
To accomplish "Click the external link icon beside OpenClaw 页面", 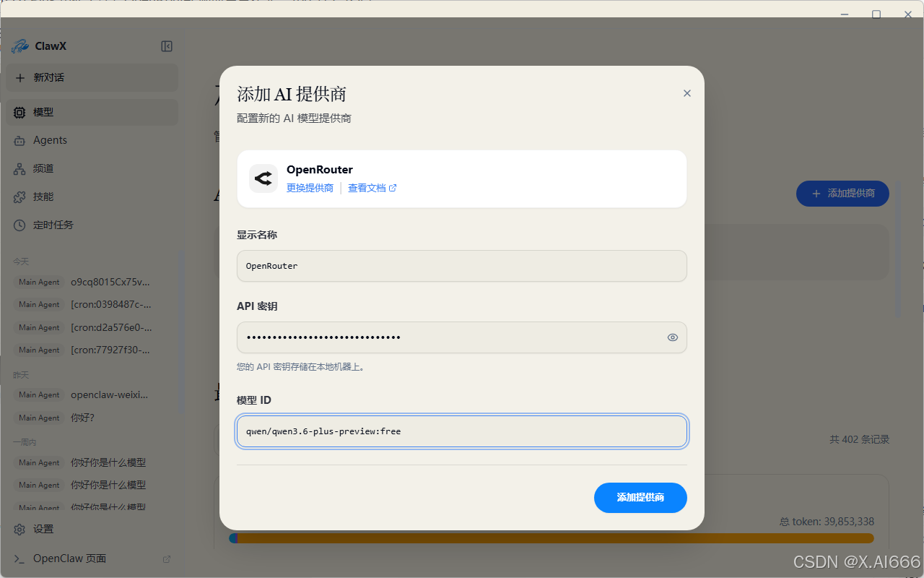I will pyautogui.click(x=167, y=558).
